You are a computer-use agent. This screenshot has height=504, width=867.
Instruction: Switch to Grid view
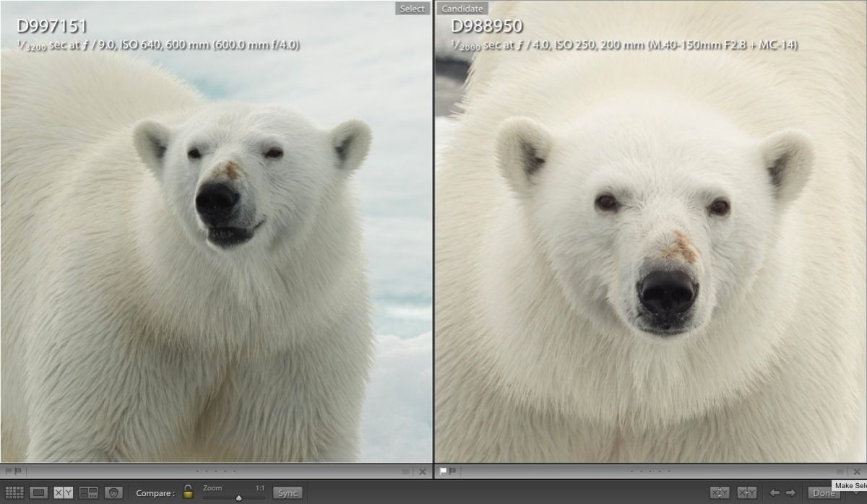click(x=14, y=492)
